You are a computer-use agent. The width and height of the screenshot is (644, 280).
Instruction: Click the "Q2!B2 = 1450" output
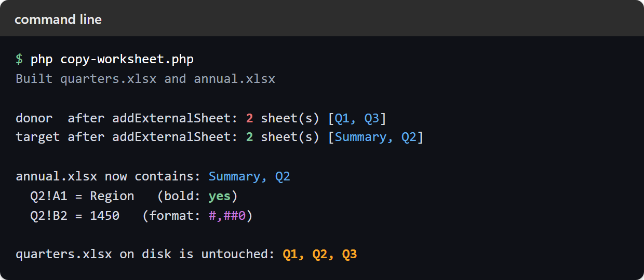click(x=75, y=215)
